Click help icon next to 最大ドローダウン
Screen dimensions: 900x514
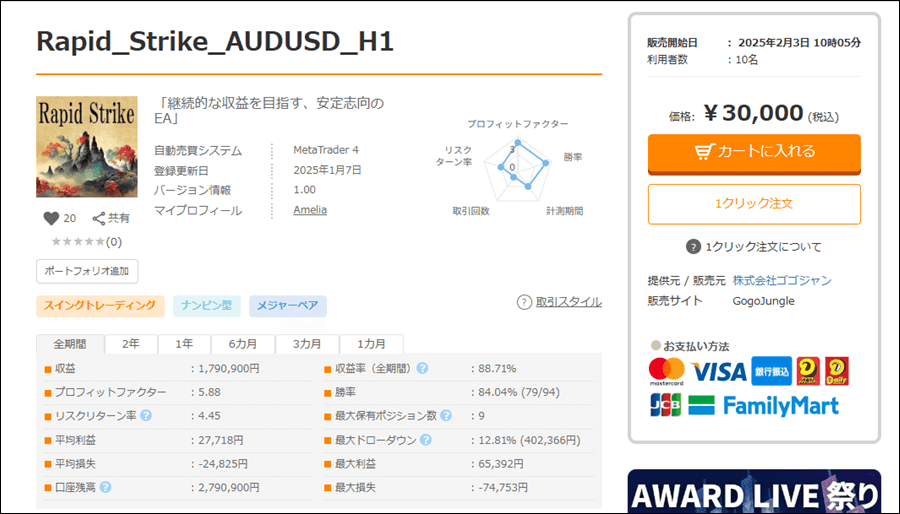(x=425, y=440)
